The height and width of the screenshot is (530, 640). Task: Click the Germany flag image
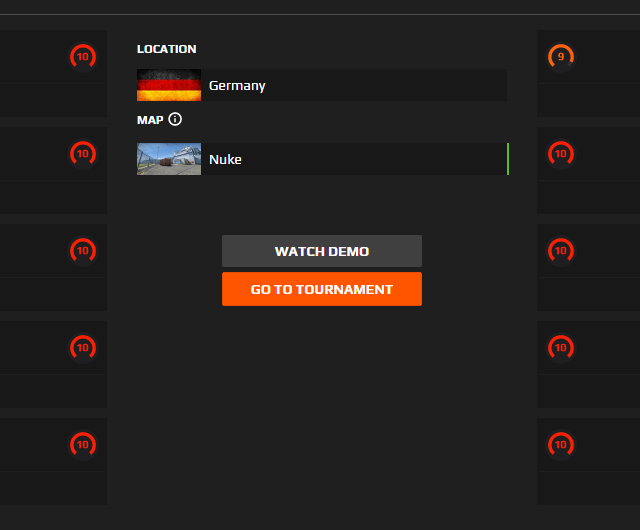pyautogui.click(x=169, y=85)
